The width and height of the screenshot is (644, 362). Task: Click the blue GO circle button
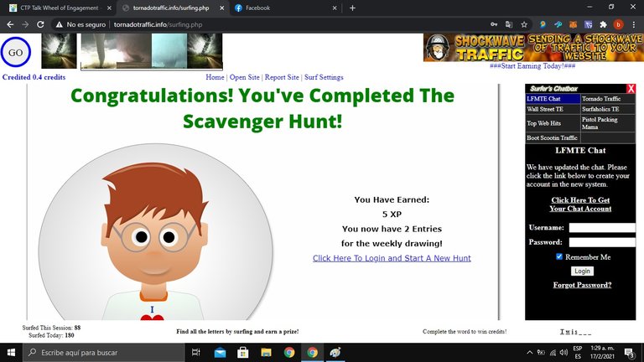pos(16,52)
